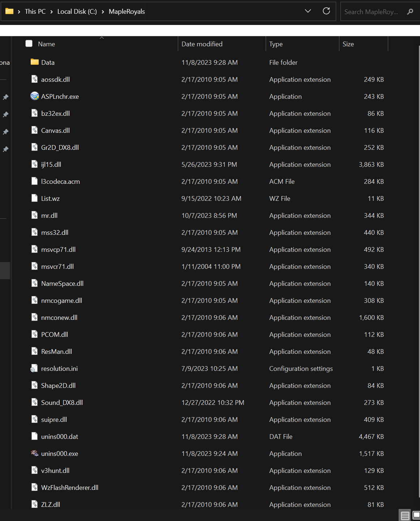
Task: Click the l3codeca.acm file icon
Action: point(35,181)
